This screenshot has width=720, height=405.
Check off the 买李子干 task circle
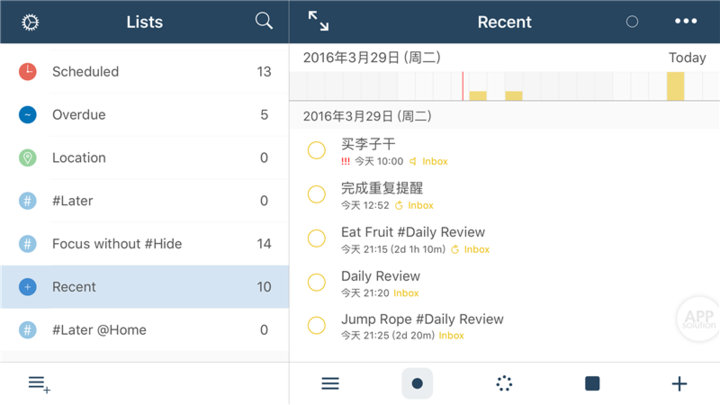coord(317,151)
